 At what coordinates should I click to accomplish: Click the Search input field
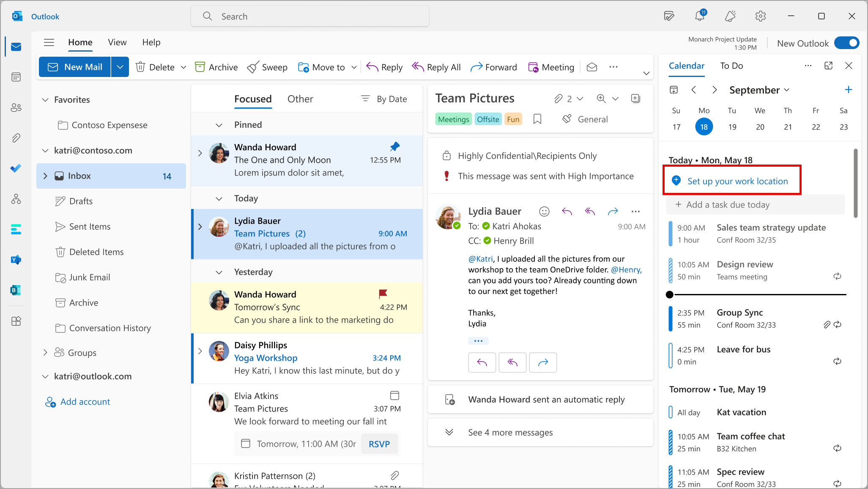click(310, 16)
